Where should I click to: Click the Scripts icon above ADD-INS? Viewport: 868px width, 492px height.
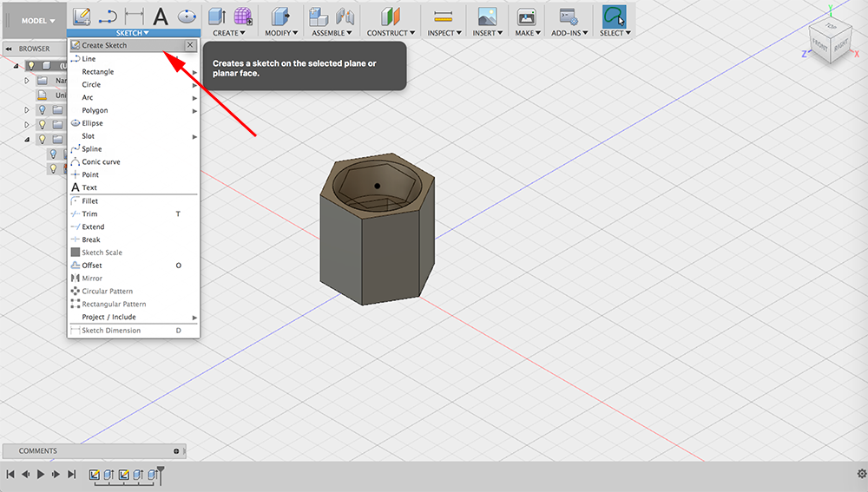pyautogui.click(x=569, y=16)
